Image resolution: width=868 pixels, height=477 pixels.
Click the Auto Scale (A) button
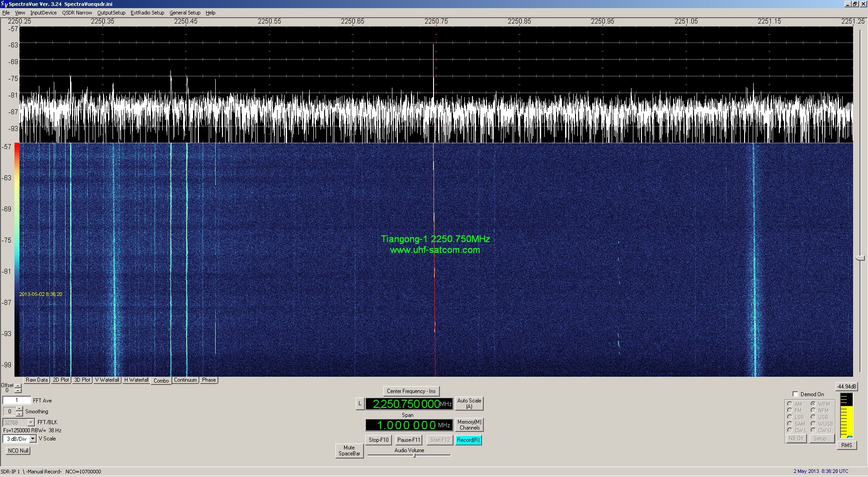(x=469, y=403)
